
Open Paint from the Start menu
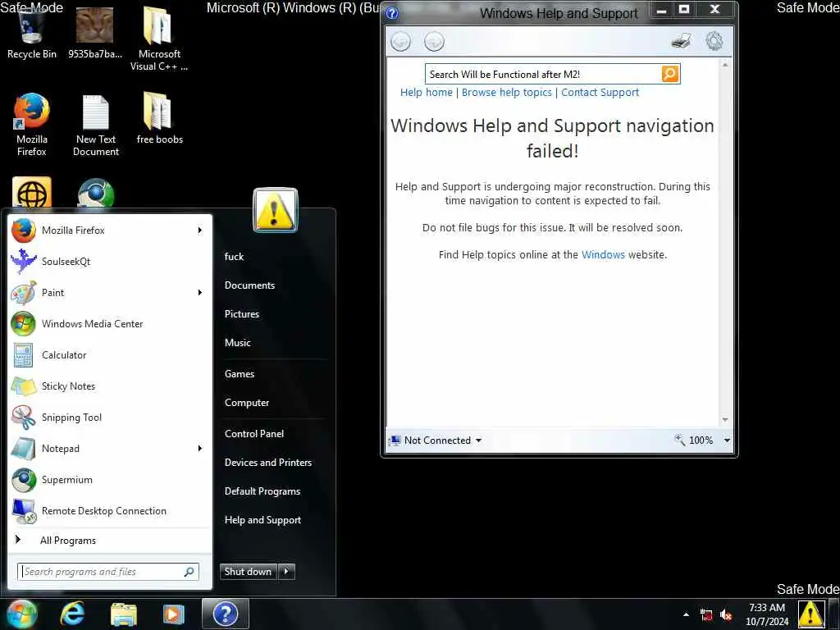point(110,293)
